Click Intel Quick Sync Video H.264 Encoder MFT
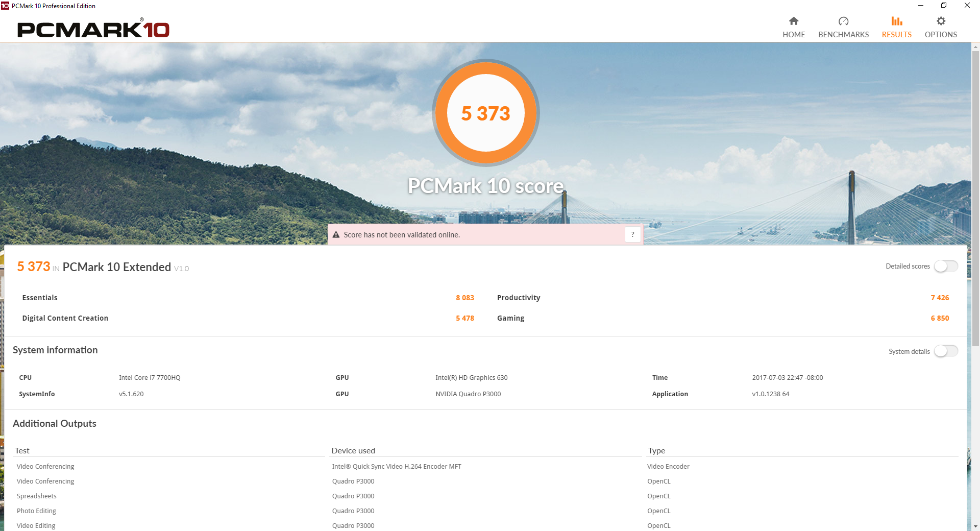 click(397, 467)
